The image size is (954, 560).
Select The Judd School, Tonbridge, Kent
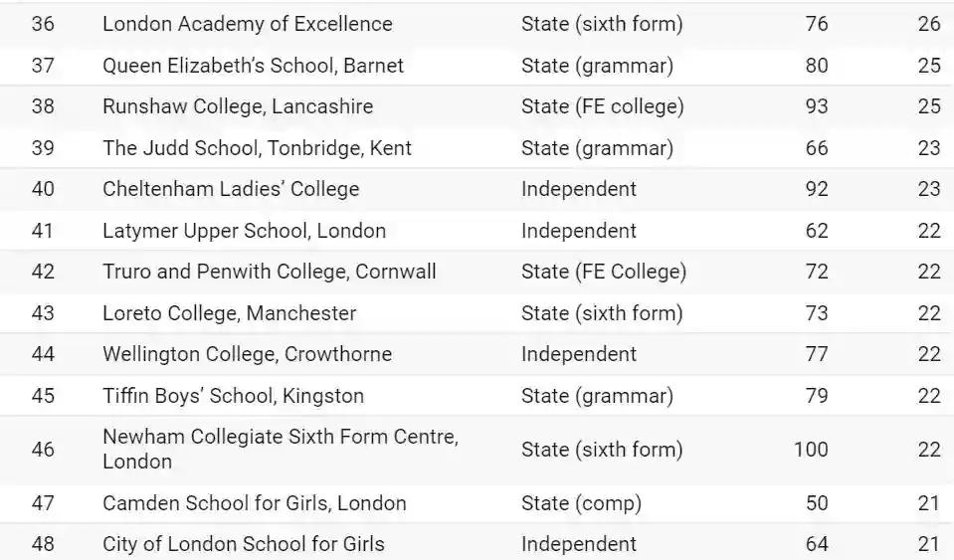(257, 148)
